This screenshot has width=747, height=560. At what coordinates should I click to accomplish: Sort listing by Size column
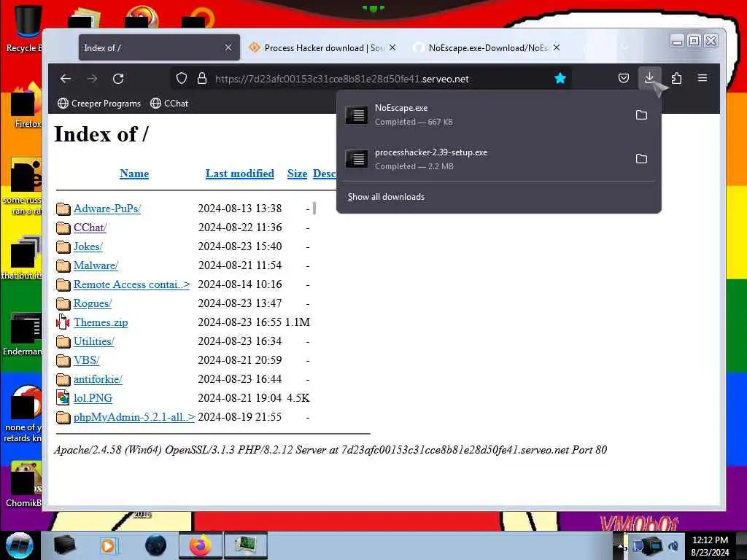point(298,174)
